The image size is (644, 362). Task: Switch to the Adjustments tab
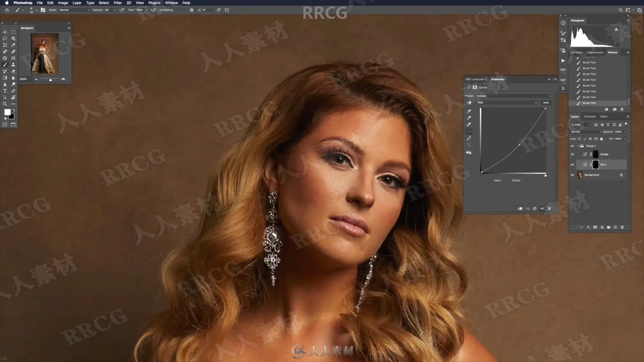pyautogui.click(x=595, y=52)
